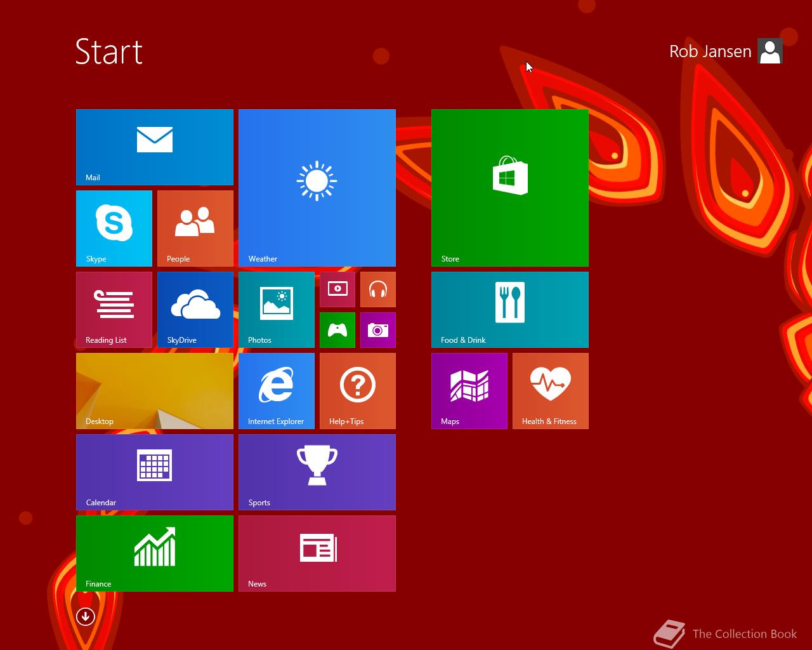Open the Sports tile

click(317, 472)
